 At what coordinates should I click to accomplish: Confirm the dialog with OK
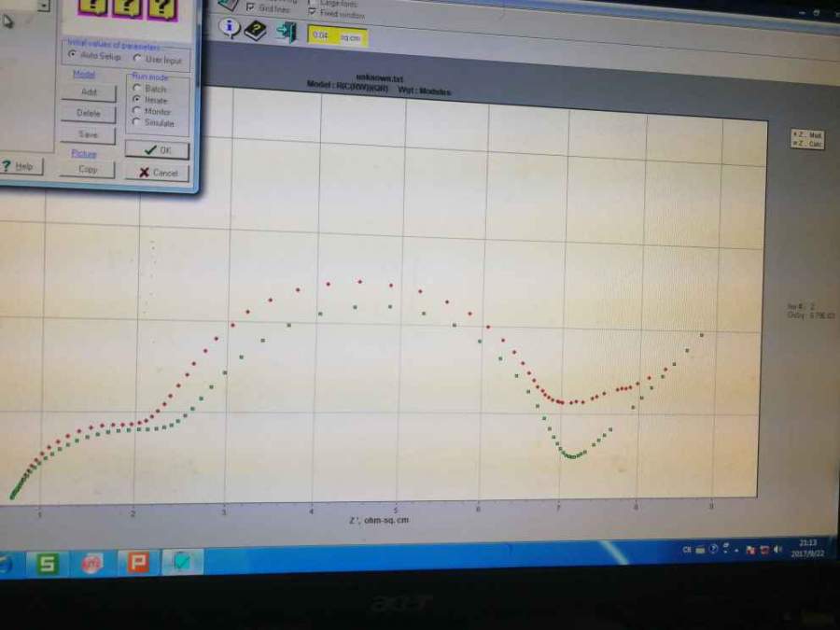pyautogui.click(x=157, y=150)
